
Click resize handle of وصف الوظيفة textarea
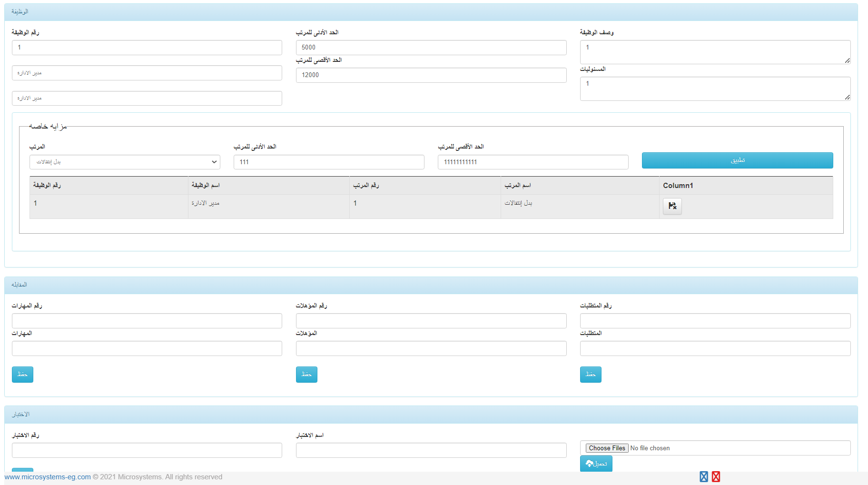click(x=847, y=60)
